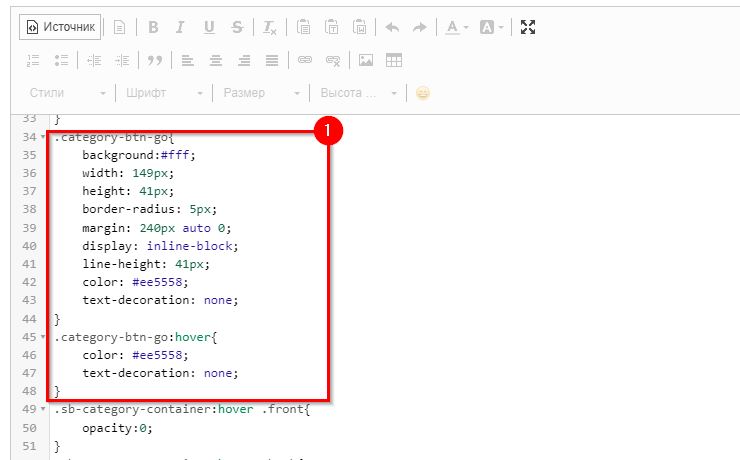Toggle bold formatting
The image size is (740, 460).
pyautogui.click(x=153, y=28)
